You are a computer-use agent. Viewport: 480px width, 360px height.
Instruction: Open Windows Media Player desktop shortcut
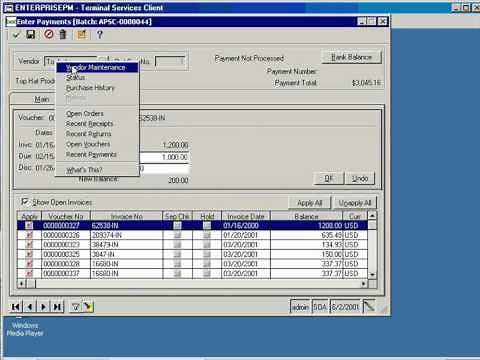tap(25, 328)
